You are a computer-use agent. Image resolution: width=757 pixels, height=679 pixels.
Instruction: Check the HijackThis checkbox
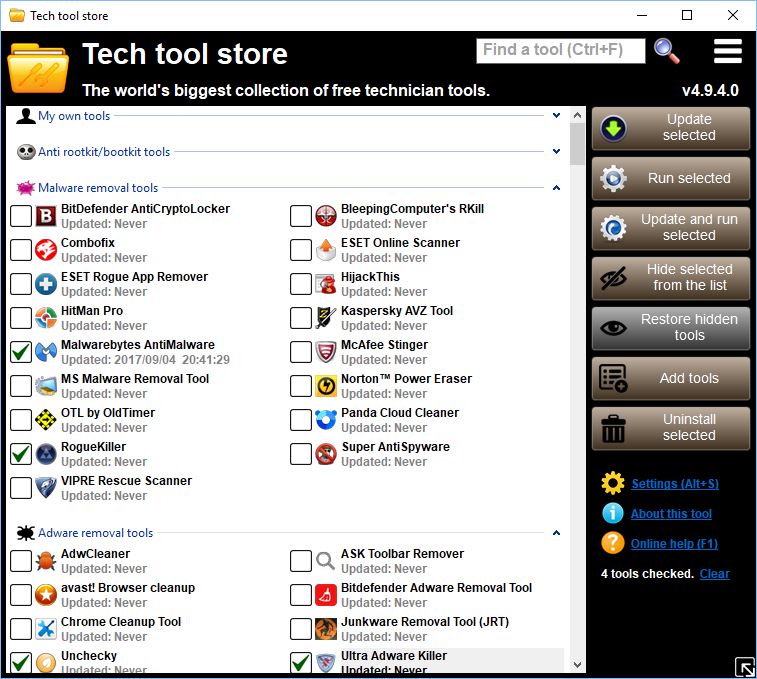coord(301,284)
